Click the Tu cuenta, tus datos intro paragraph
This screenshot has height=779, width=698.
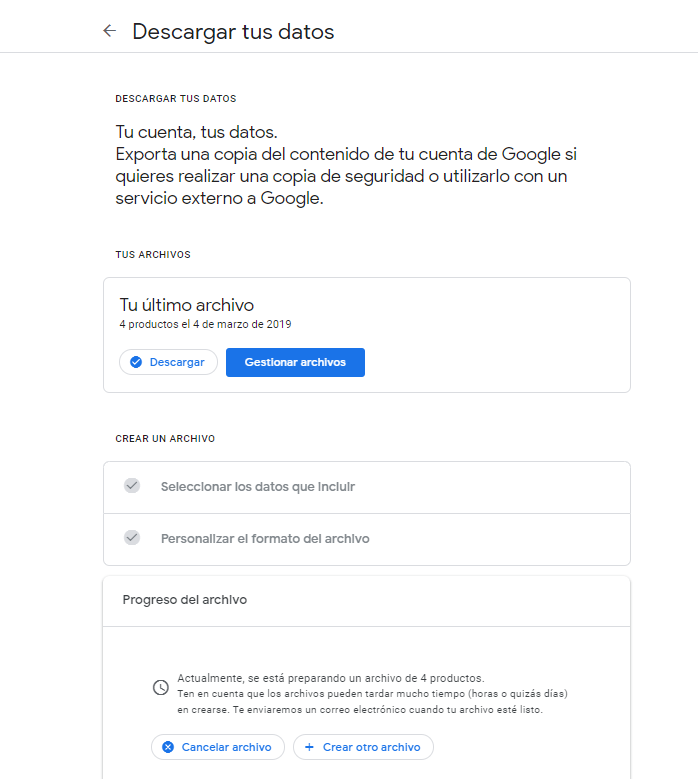[346, 165]
